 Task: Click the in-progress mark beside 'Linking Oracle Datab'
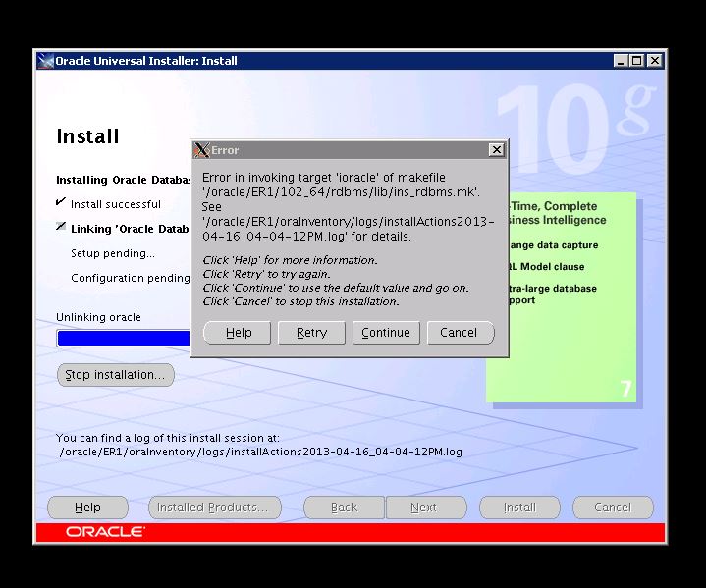[x=61, y=226]
